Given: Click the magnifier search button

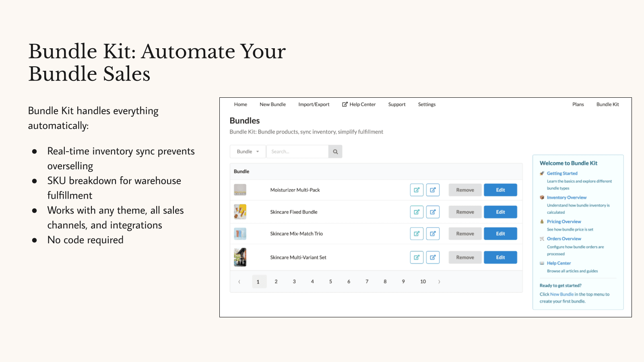Looking at the screenshot, I should pos(335,152).
